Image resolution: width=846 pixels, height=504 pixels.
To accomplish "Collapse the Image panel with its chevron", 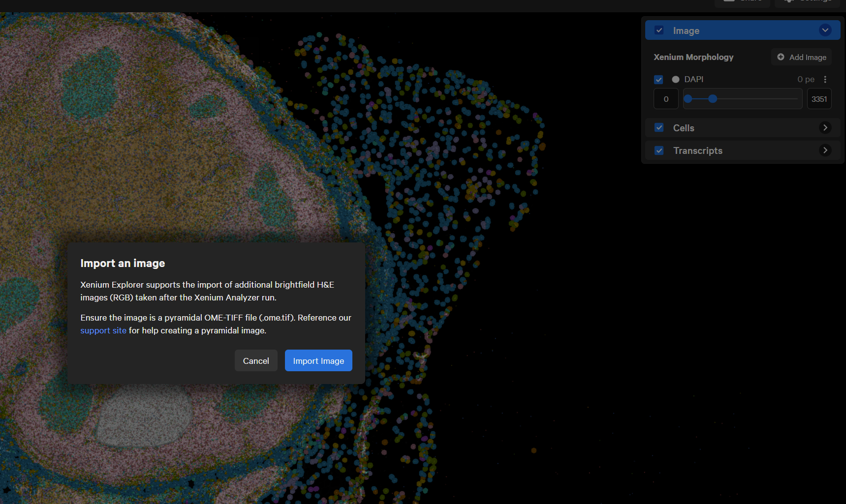I will pos(825,30).
